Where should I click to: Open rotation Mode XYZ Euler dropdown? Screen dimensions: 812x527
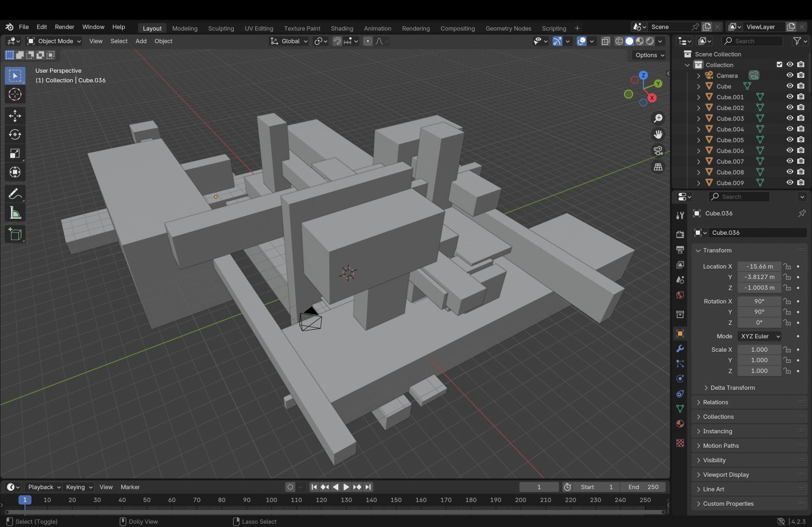coord(760,336)
